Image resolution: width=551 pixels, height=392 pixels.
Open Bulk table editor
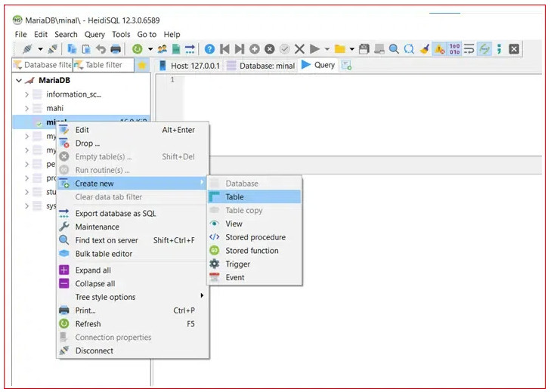[133, 254]
